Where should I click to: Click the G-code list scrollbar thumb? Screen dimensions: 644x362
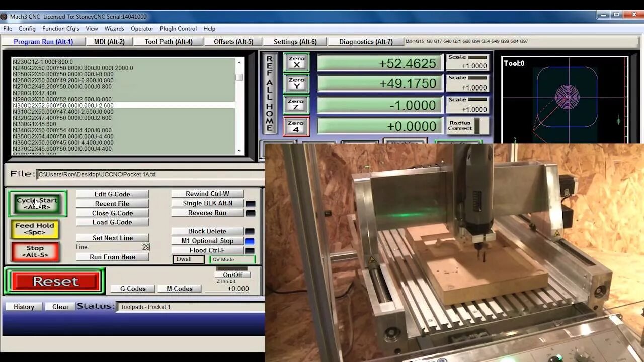click(x=239, y=77)
